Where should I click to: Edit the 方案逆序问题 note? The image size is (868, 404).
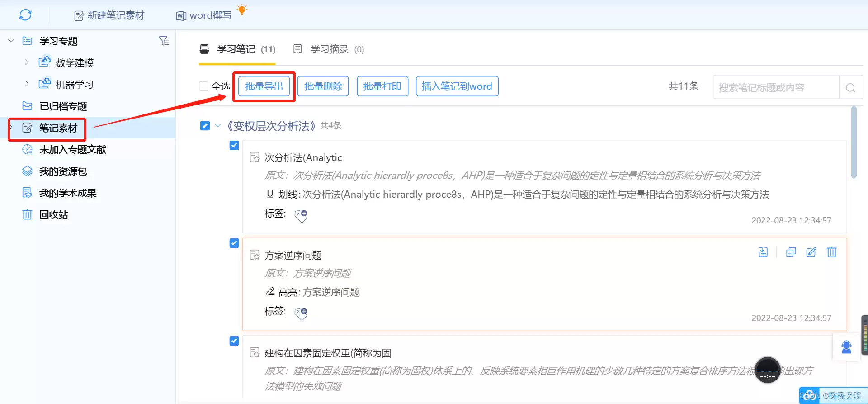[811, 252]
